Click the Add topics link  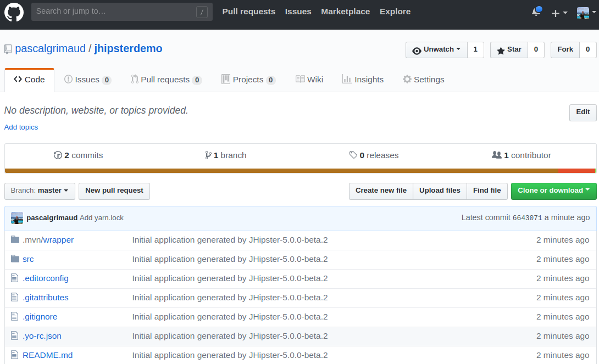coord(21,127)
